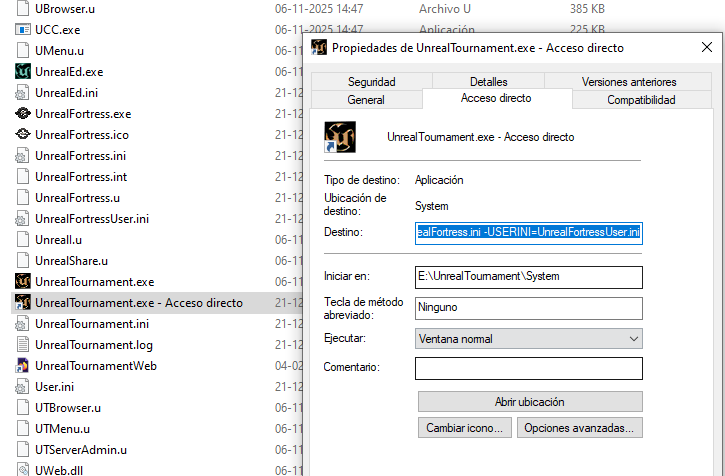Select the UnrealTournament.exe file name
The image size is (725, 476).
coord(94,282)
